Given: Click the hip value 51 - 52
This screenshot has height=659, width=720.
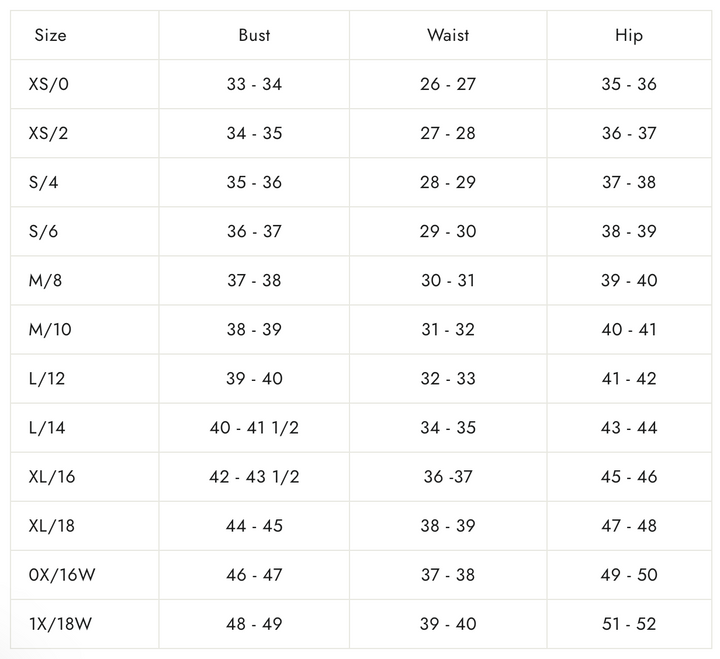Looking at the screenshot, I should (629, 623).
